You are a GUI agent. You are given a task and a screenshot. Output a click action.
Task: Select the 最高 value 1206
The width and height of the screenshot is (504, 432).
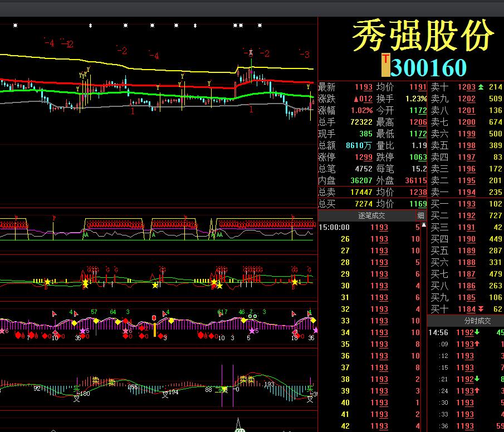click(418, 122)
